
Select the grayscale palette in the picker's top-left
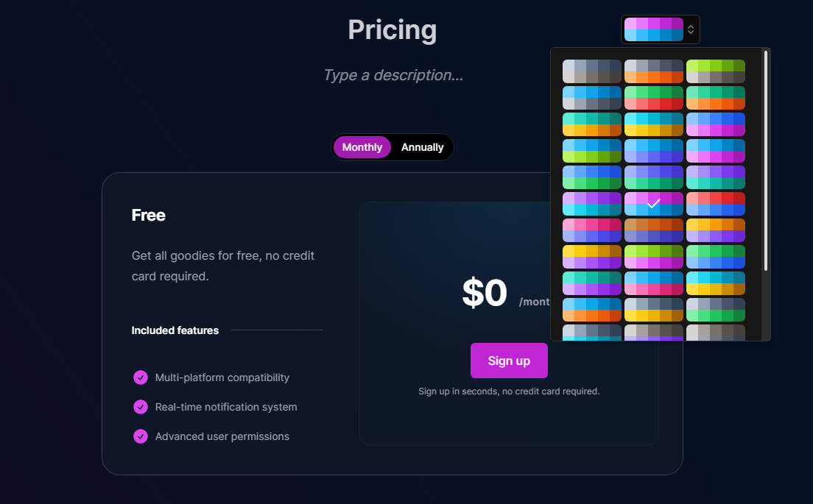pos(591,71)
